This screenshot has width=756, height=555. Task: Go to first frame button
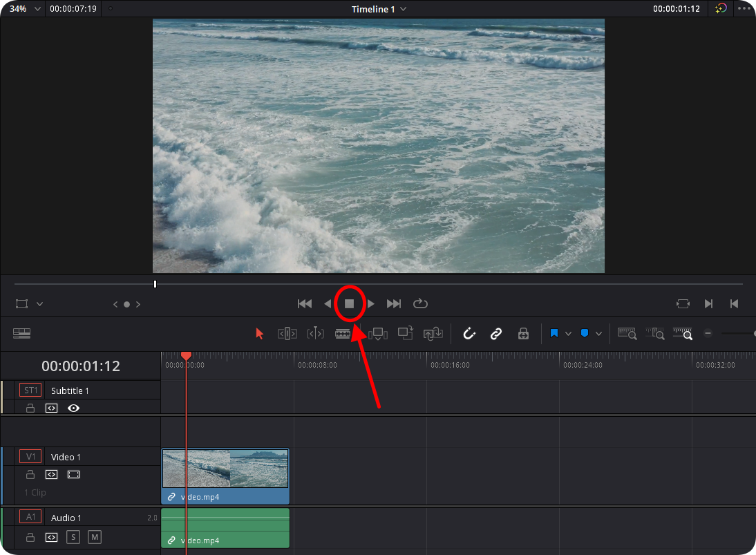(x=305, y=304)
